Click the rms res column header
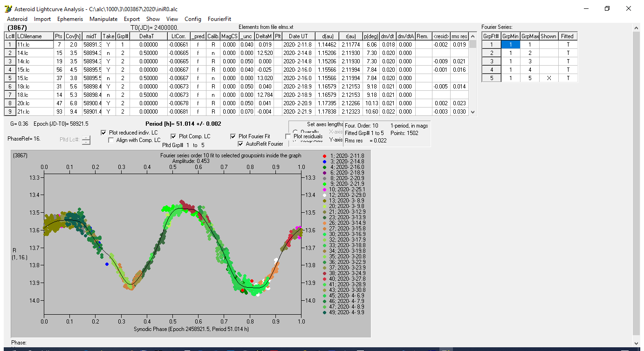The height and width of the screenshot is (351, 644). 459,36
